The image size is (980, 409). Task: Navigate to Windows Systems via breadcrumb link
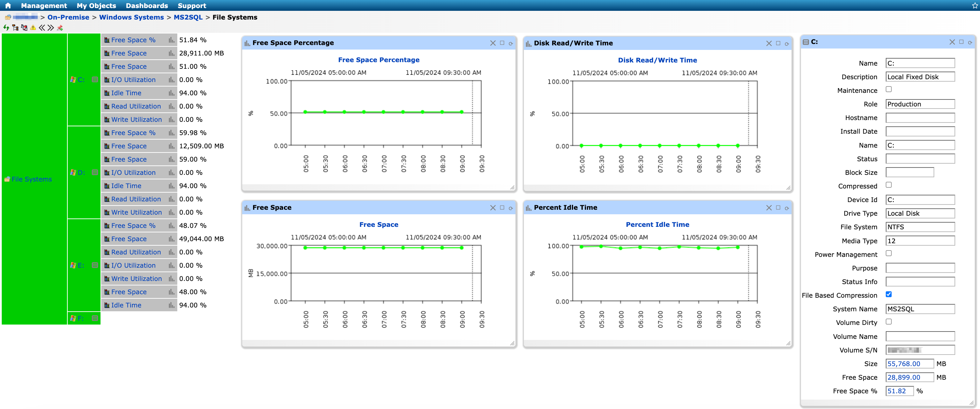pos(132,17)
